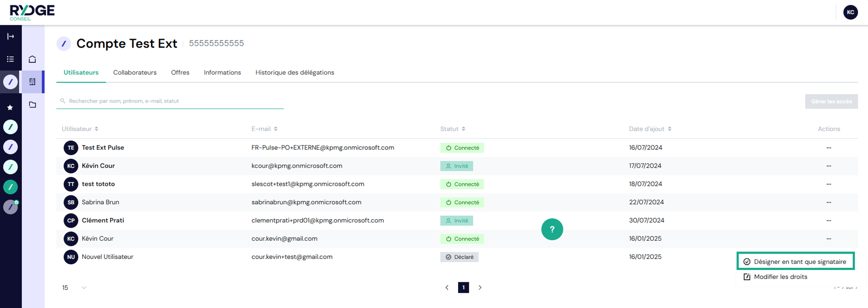The image size is (868, 308).
Task: Select the building (company) icon
Action: click(x=32, y=82)
